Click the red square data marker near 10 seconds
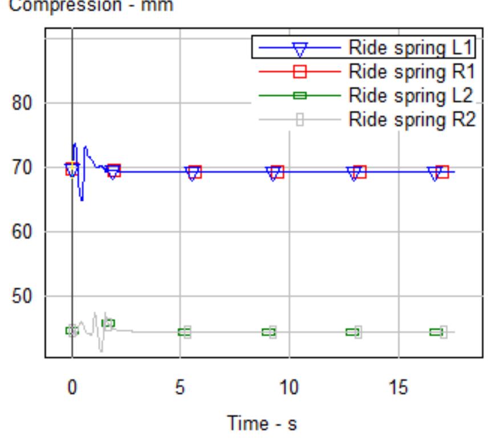The height and width of the screenshot is (448, 488). pyautogui.click(x=278, y=172)
